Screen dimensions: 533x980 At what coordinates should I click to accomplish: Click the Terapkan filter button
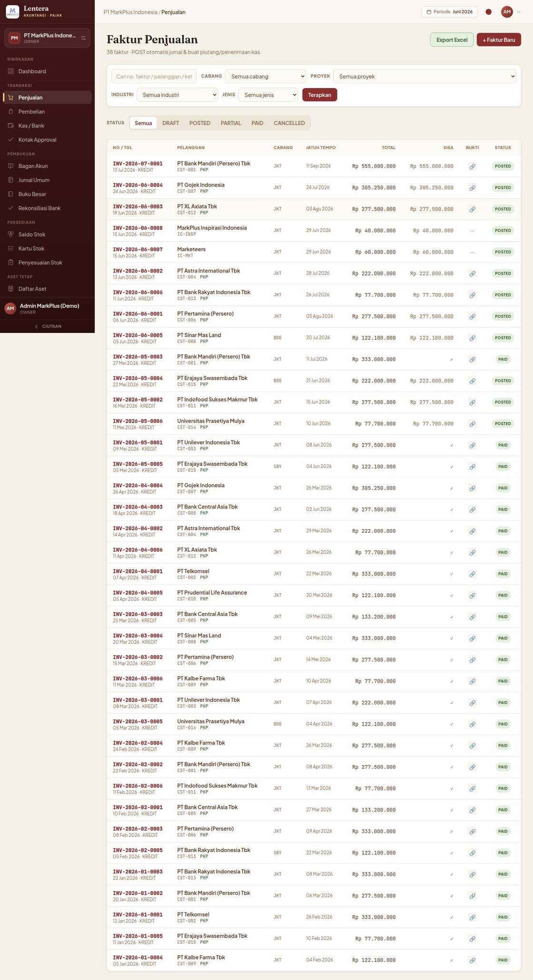(319, 95)
